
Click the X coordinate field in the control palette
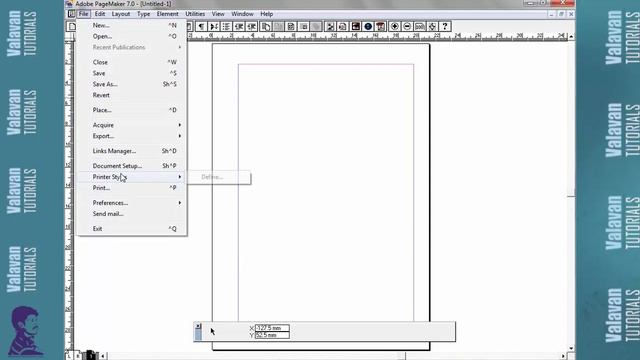click(272, 328)
